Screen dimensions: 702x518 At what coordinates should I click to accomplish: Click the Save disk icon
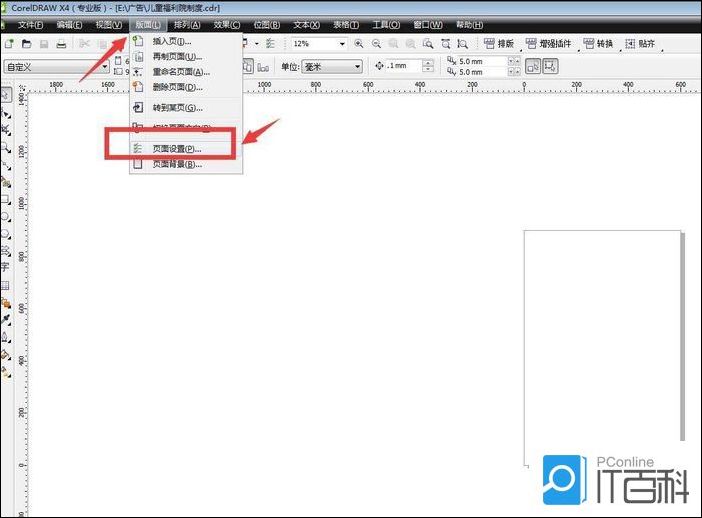[44, 44]
